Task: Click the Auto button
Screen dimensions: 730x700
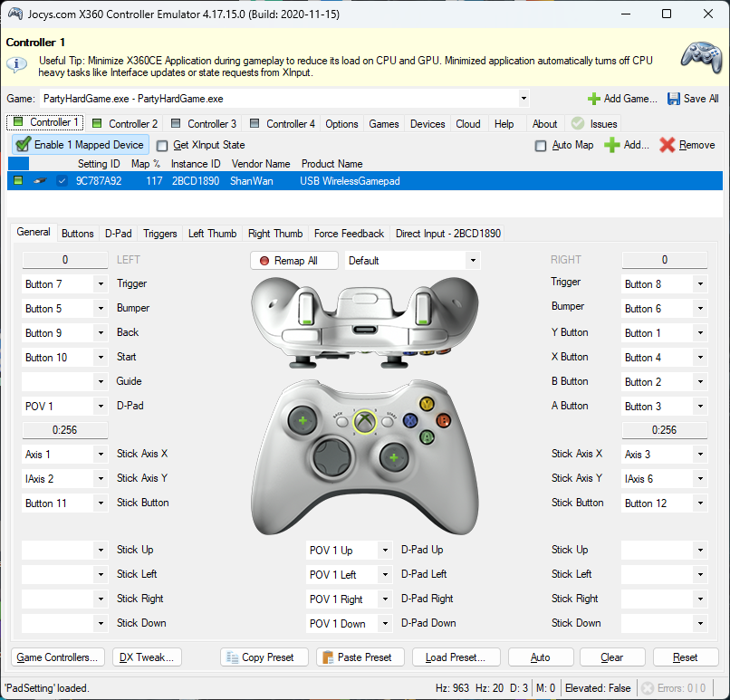Action: pos(541,657)
